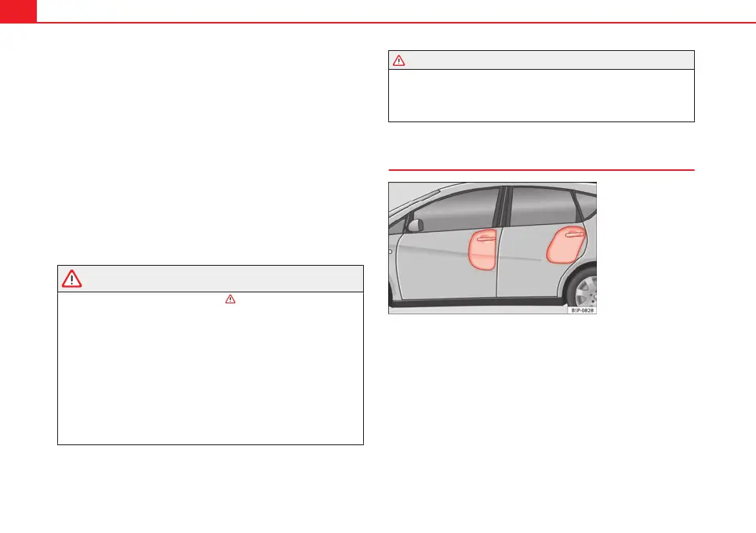
Task: Click the large warning triangle in left box header
Action: 72,278
